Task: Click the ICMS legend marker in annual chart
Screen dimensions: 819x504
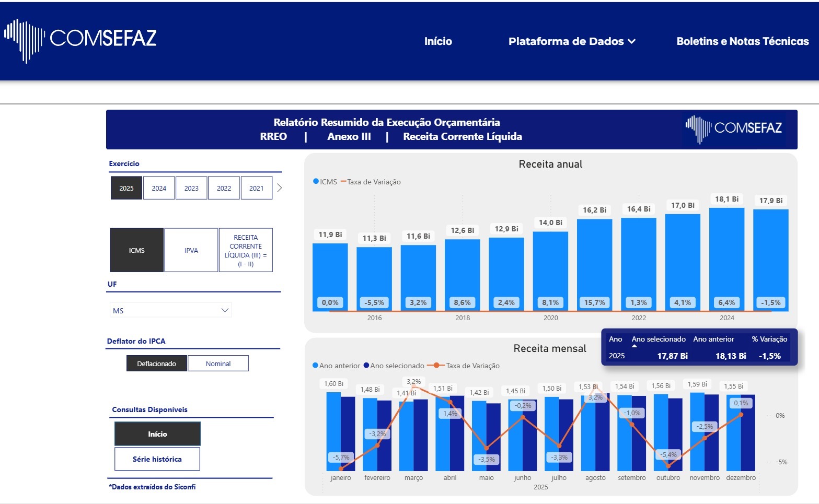Action: pos(316,182)
